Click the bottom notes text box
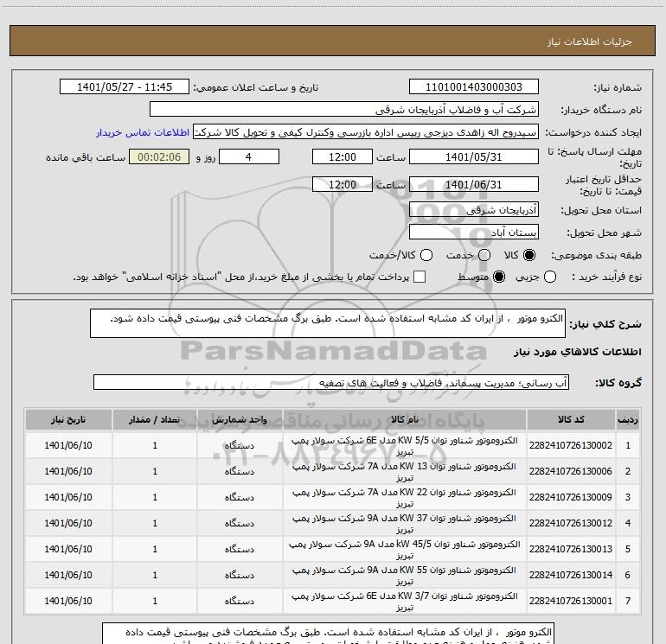Screen dimensions: 666x644 (x=328, y=634)
